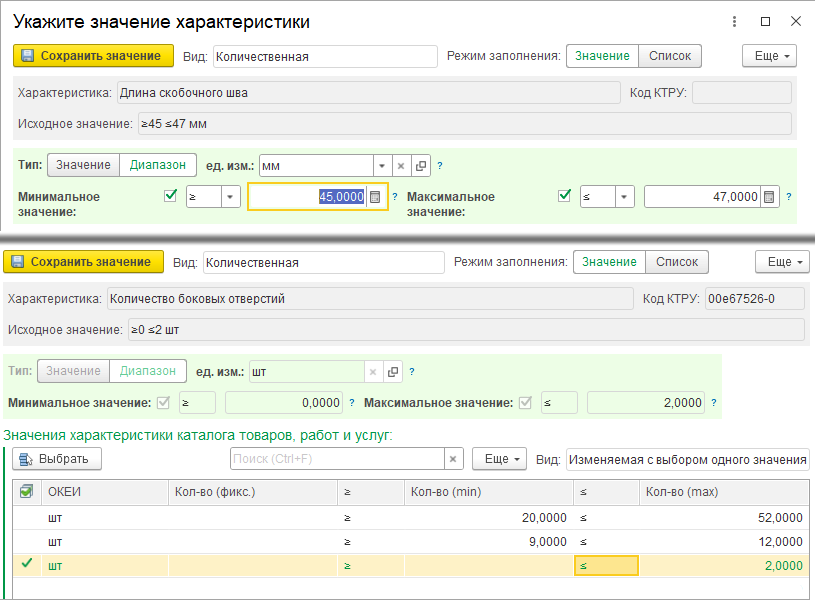Click the Поиск (Ctrl+F) search field
The image size is (815, 600).
[337, 459]
